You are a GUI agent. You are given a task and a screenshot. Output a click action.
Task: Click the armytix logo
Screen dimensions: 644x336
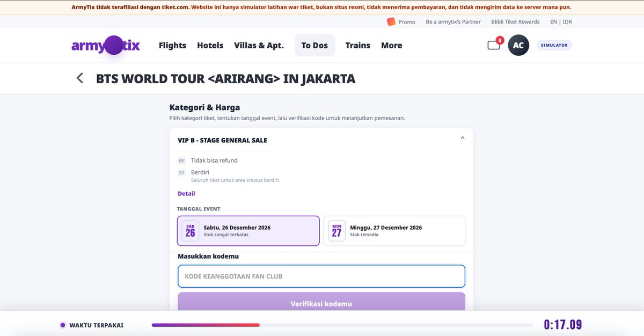point(106,46)
